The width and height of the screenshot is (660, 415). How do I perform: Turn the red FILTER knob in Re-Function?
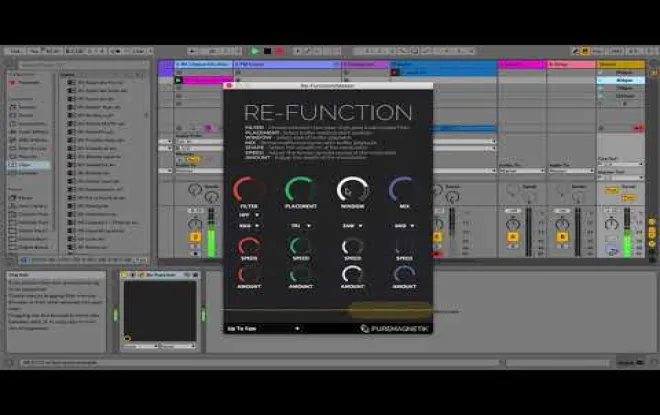pos(249,189)
